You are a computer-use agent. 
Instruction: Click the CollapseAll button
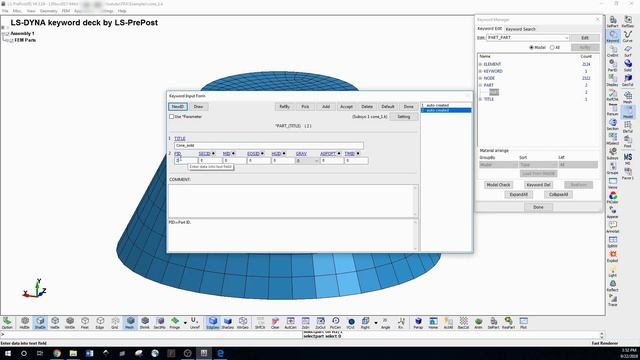558,195
